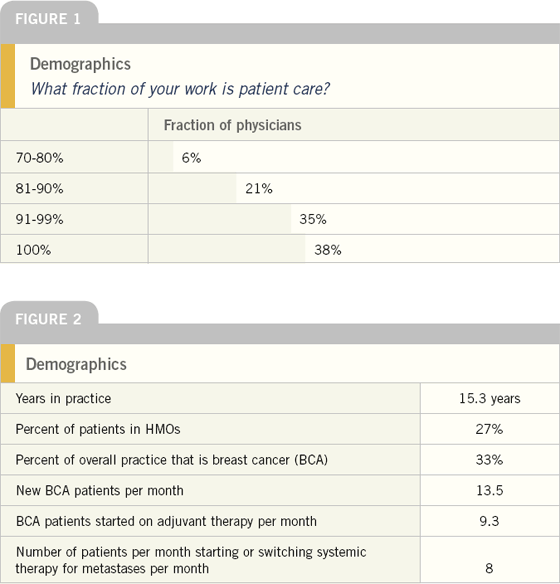Click the 6% bar value
Viewport: 560px width, 584px height.
coord(191,158)
